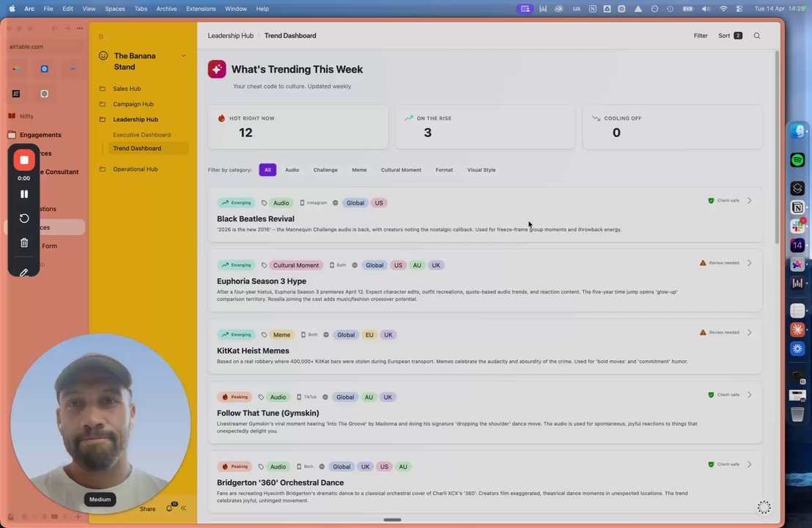Open Finder from the dock
Screen dimensions: 812x528
(797, 131)
